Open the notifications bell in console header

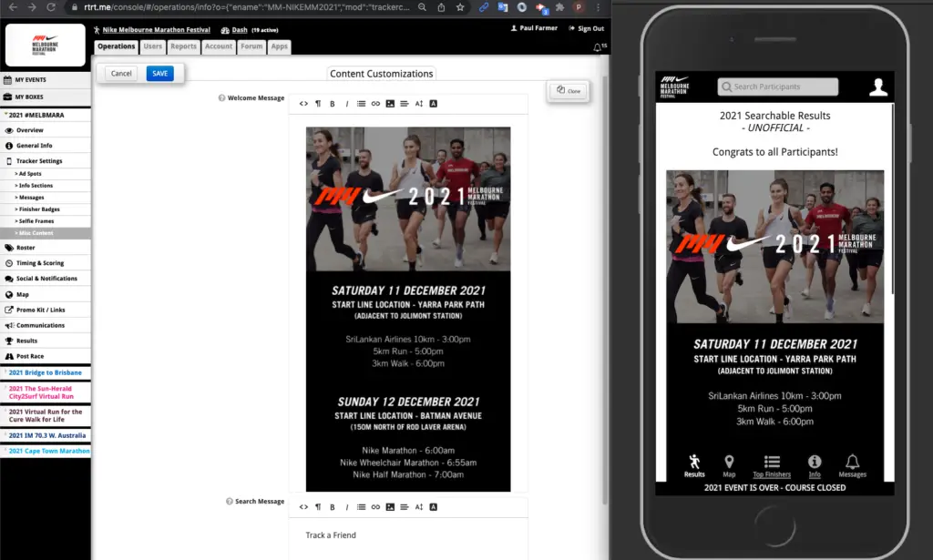598,47
